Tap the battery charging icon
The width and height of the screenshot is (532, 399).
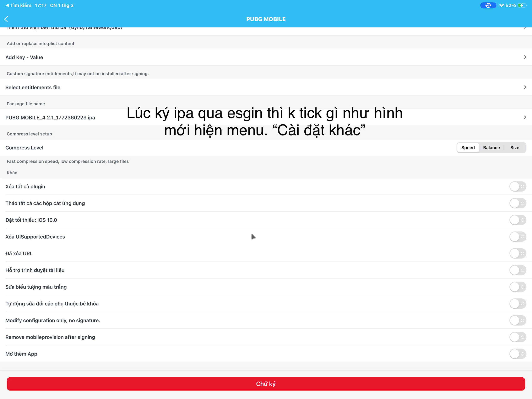point(521,6)
